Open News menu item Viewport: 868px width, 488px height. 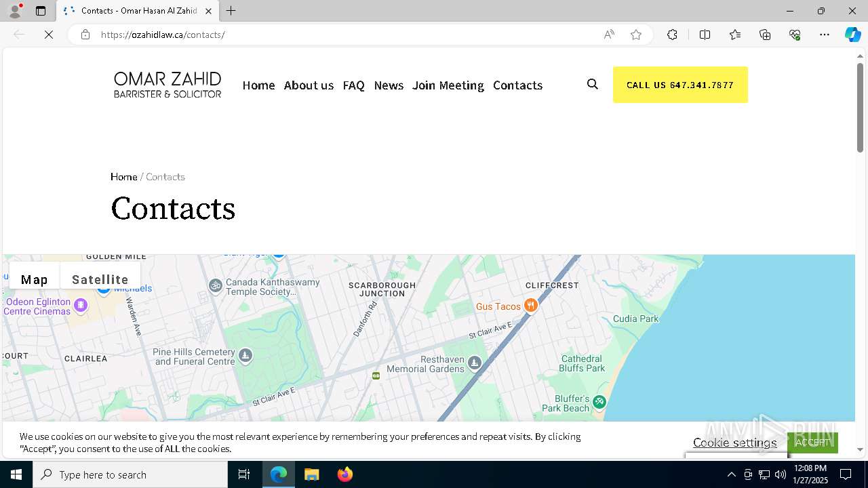tap(389, 85)
